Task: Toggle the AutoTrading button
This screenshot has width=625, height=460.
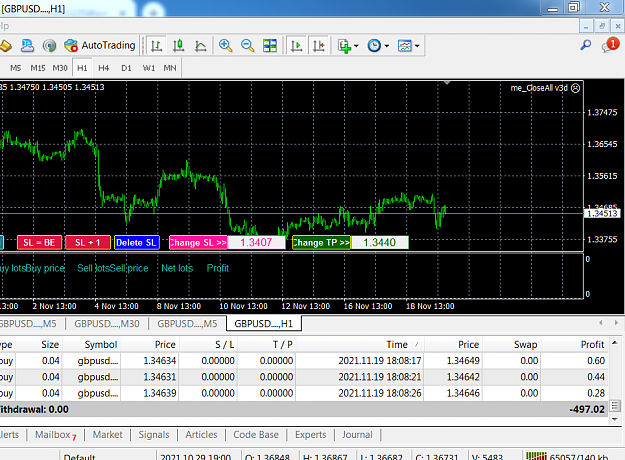Action: [x=100, y=46]
